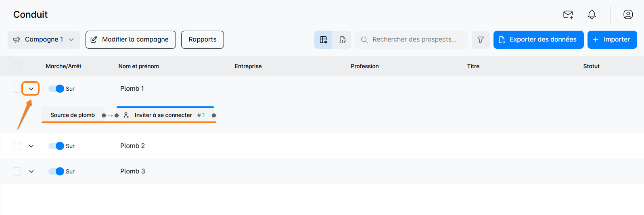Tick the select-all header checkbox
644x215 pixels.
17,66
